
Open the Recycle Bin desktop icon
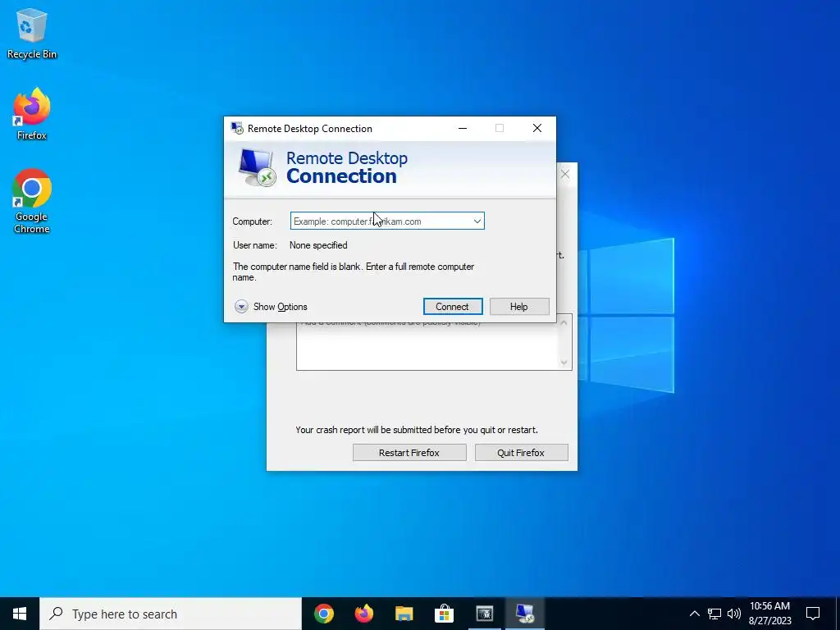click(32, 33)
